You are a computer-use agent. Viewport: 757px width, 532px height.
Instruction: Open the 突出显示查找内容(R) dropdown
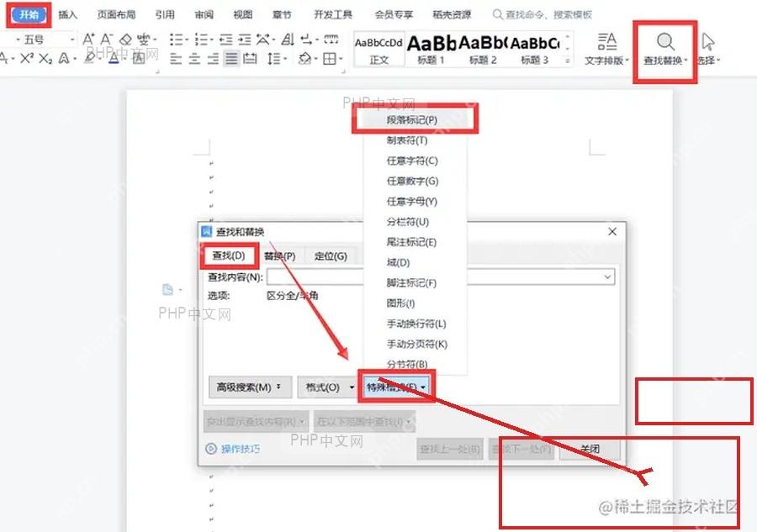[x=256, y=422]
